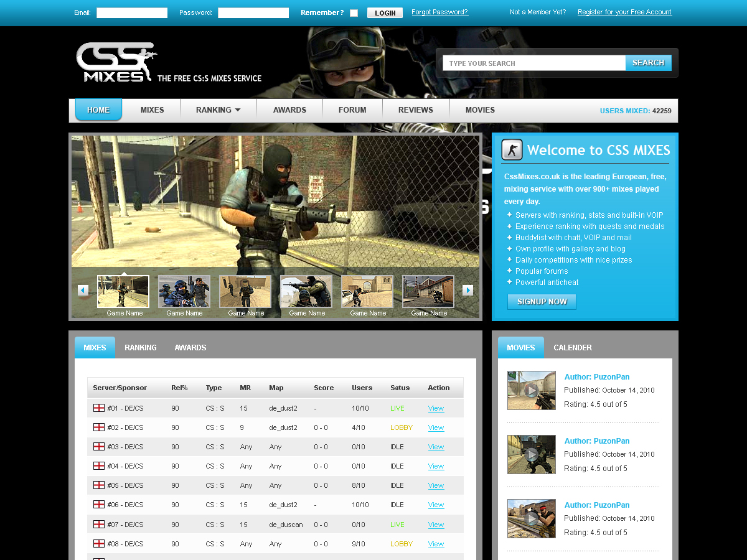This screenshot has width=747, height=560.
Task: Play the first PuzonPan movie thumbnail
Action: [x=532, y=391]
